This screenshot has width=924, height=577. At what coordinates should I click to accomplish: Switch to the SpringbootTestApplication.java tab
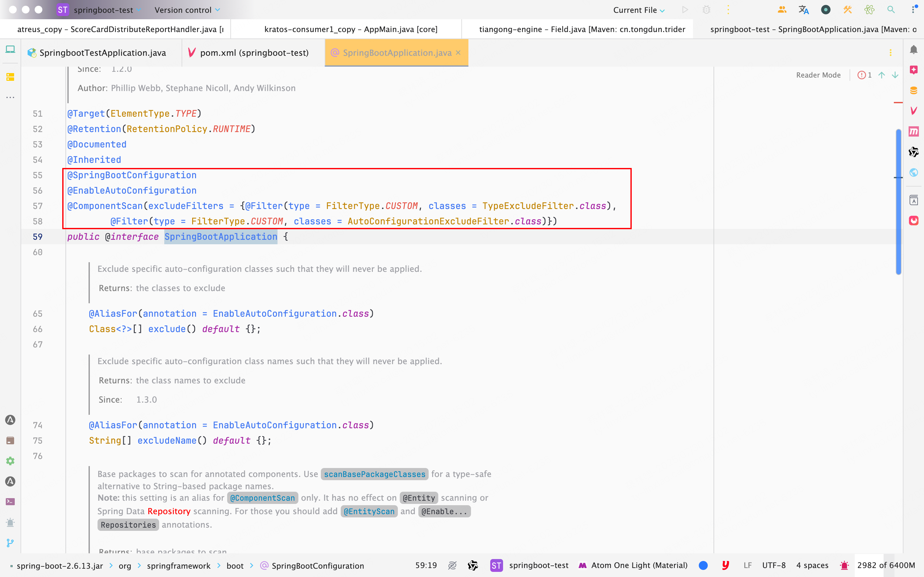[x=102, y=53]
